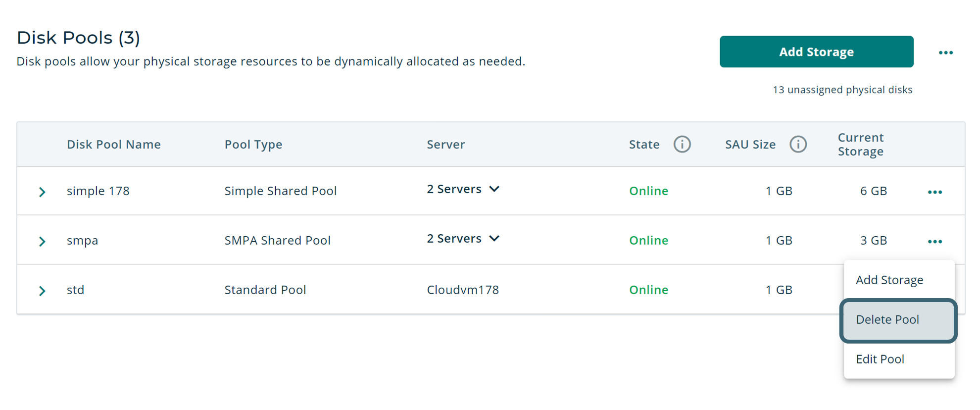Open actions menu for simple 178 pool
980x410 pixels.
[x=934, y=192]
